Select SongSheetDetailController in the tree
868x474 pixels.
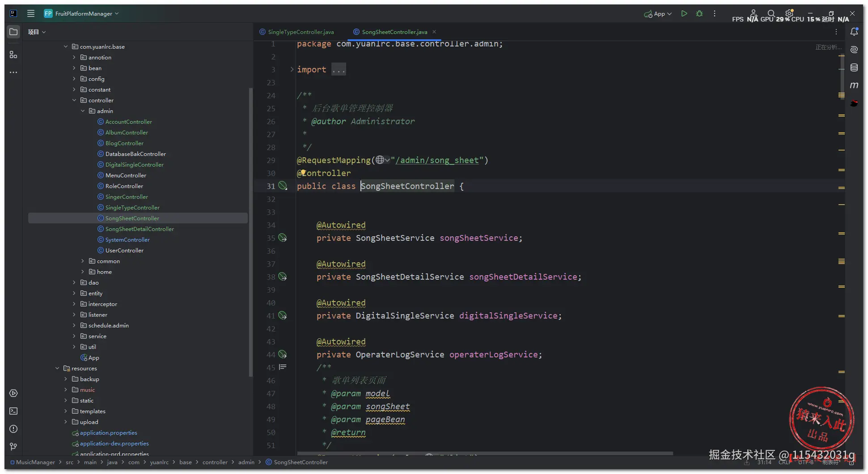tap(140, 229)
